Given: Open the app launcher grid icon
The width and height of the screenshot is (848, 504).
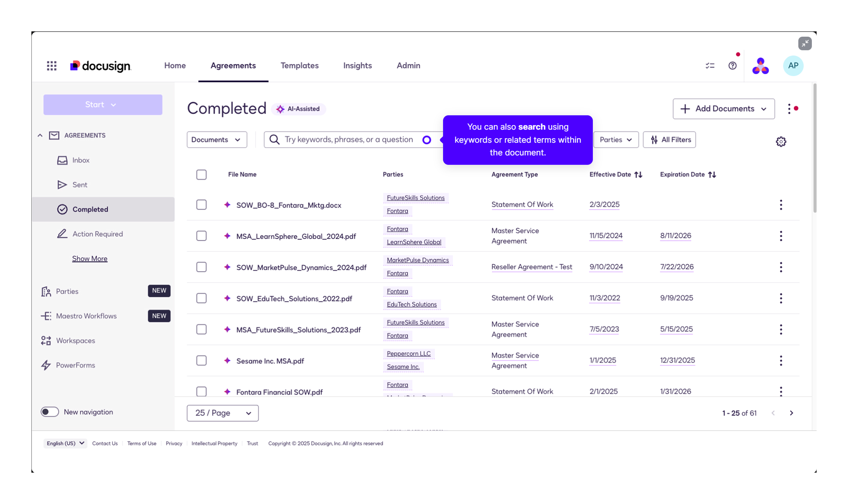Looking at the screenshot, I should [51, 66].
